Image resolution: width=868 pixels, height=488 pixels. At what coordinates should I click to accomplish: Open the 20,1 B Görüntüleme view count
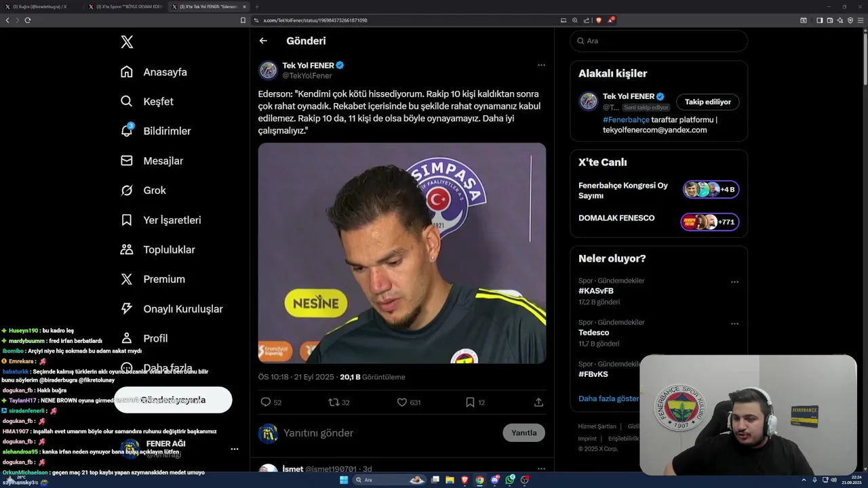[372, 377]
